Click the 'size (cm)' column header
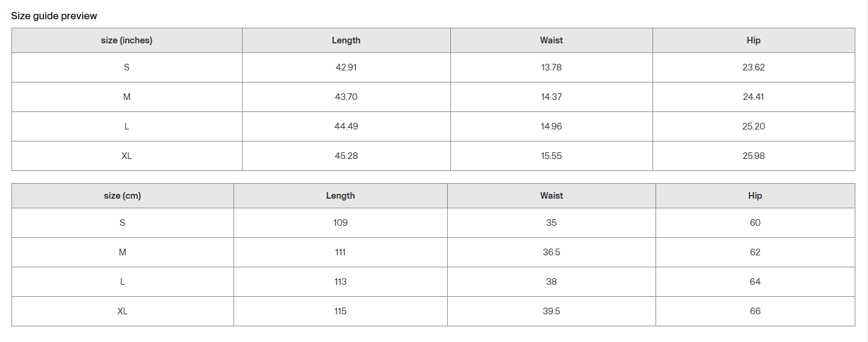Viewport: 868px width, 342px height. (122, 196)
